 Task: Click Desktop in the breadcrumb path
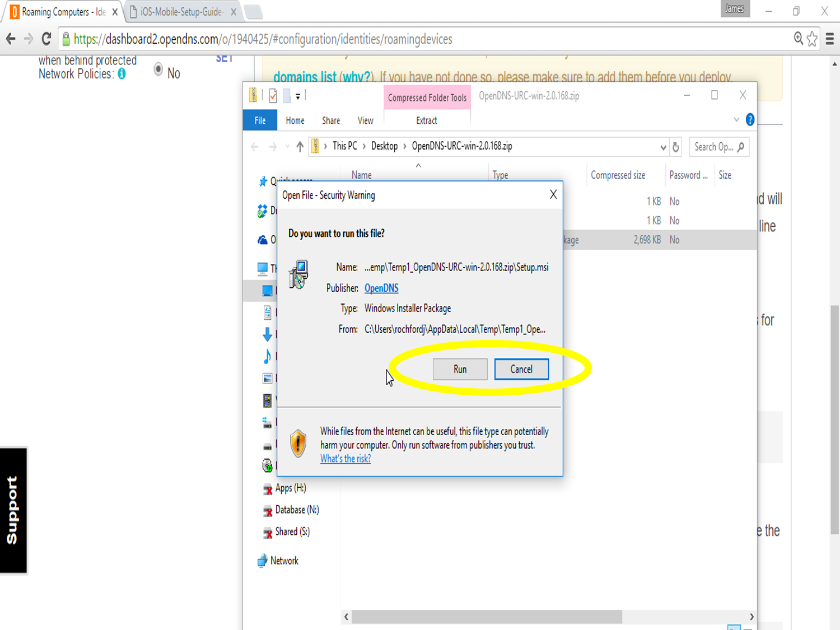pyautogui.click(x=384, y=146)
